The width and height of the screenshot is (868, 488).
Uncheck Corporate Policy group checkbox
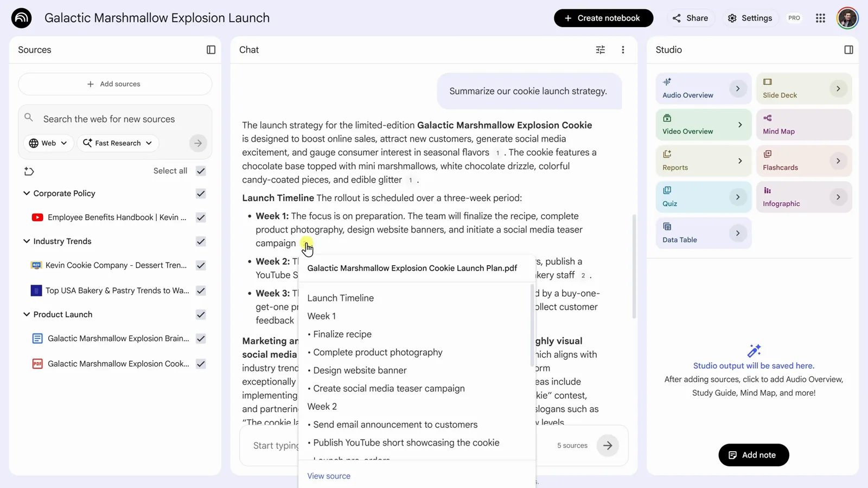click(201, 194)
